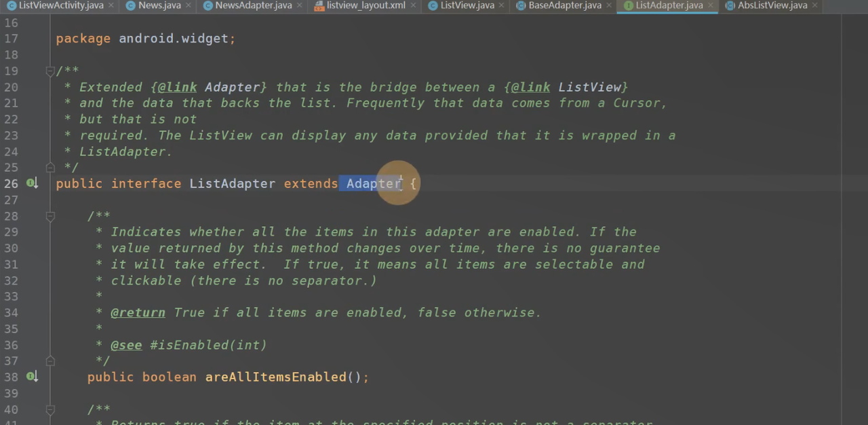Close the listview_layout.xml tab
The image size is (868, 425).
(x=412, y=5)
